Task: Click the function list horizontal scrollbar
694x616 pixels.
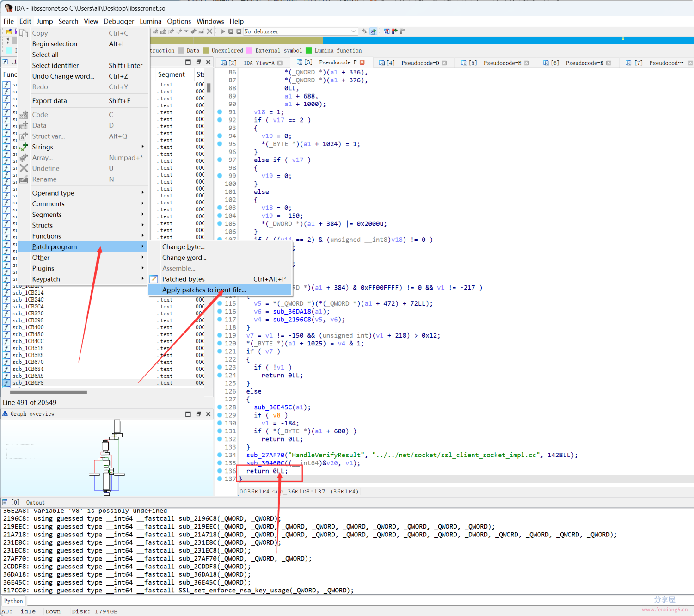Action: [49, 393]
